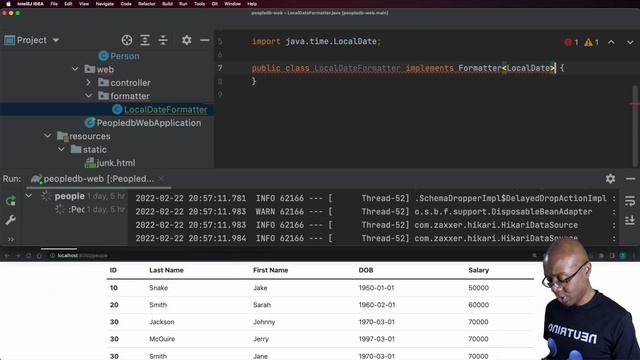Toggle soft-wrap in the console
The width and height of the screenshot is (640, 360).
[x=630, y=200]
